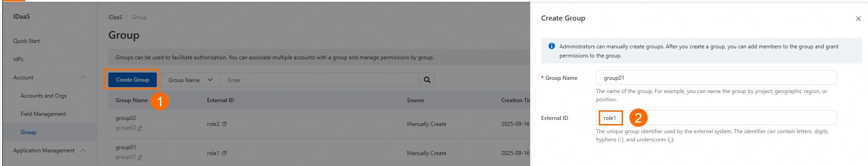Click the magnifier search icon
This screenshot has width=868, height=166.
pyautogui.click(x=427, y=80)
